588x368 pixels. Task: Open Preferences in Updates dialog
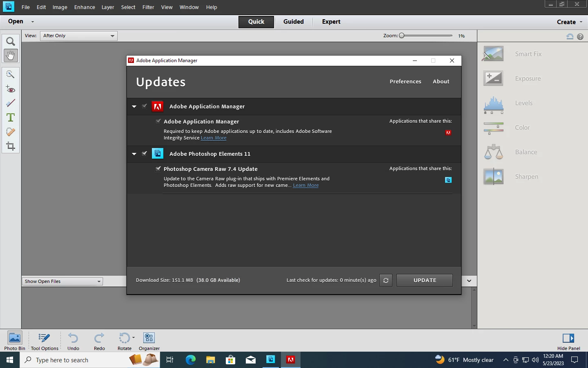(405, 81)
